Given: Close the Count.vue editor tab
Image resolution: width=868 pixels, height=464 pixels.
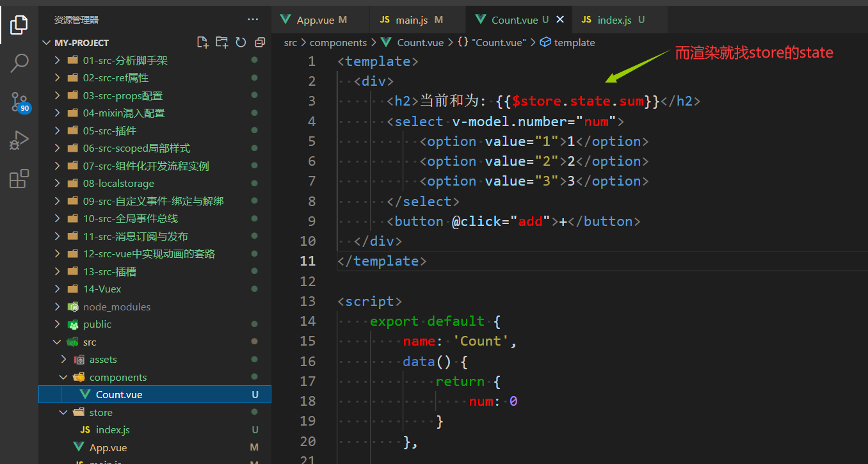Looking at the screenshot, I should (560, 20).
